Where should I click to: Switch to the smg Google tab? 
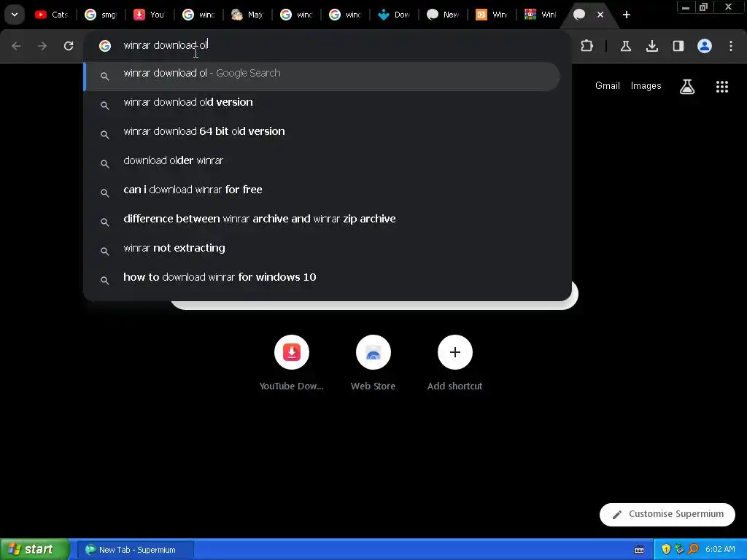pos(101,15)
